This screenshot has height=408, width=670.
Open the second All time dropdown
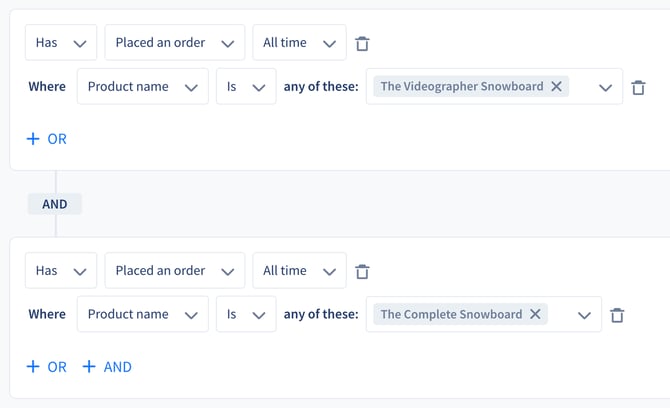[x=299, y=270]
